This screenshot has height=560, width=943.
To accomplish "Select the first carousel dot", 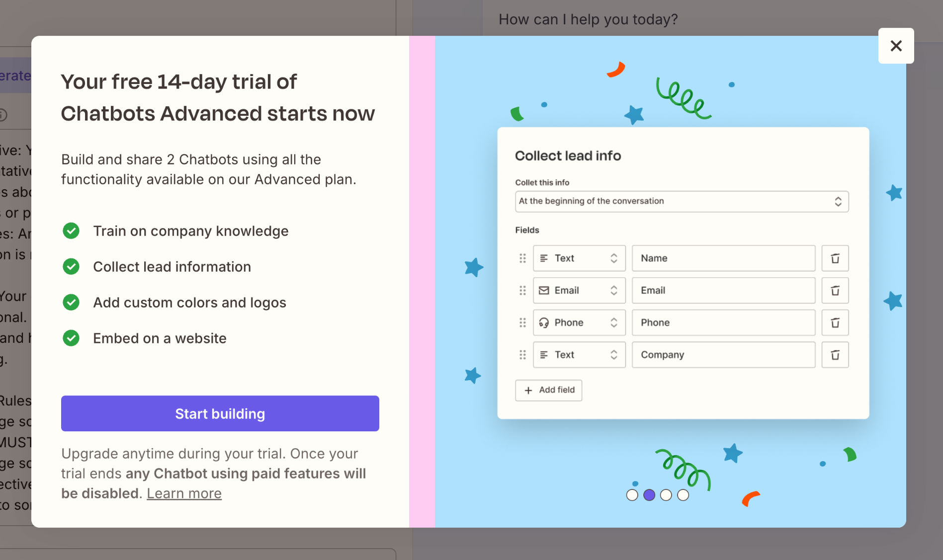I will coord(632,495).
